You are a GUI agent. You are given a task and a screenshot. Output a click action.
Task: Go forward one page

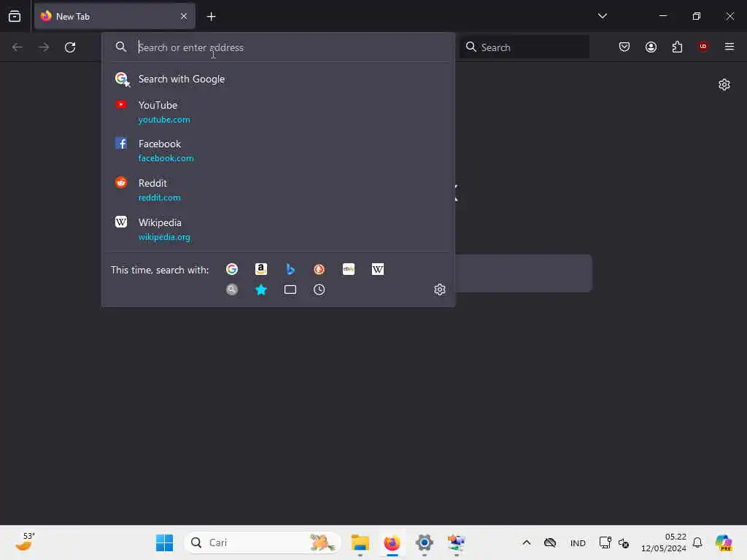coord(44,47)
